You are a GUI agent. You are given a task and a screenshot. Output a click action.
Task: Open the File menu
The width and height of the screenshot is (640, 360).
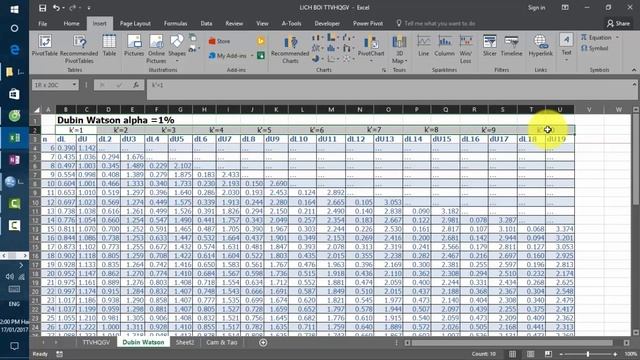coord(42,24)
